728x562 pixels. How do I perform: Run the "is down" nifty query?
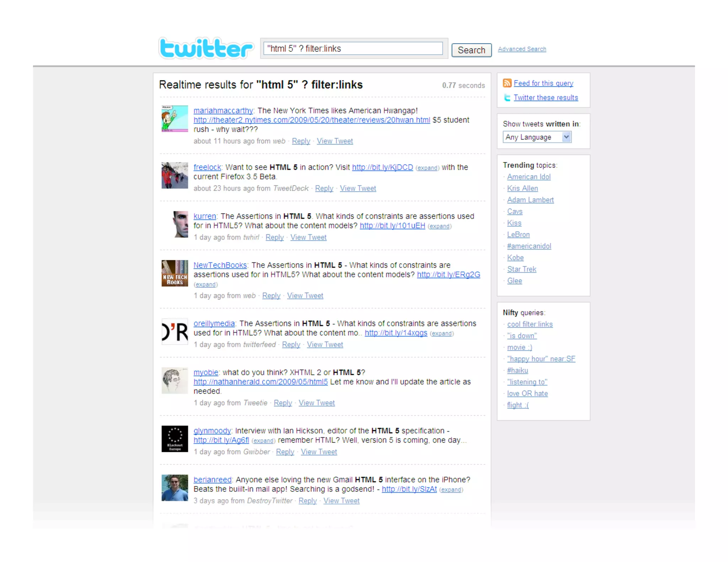point(522,336)
